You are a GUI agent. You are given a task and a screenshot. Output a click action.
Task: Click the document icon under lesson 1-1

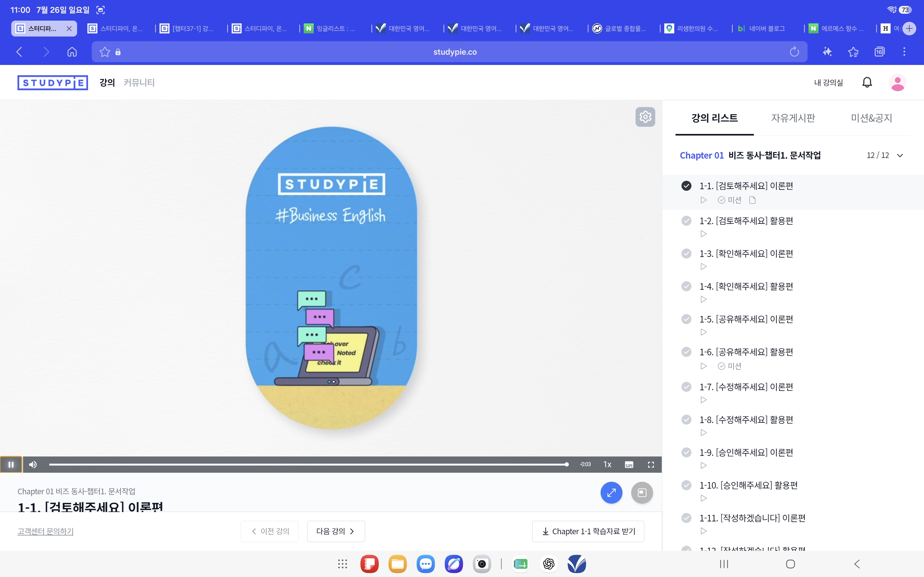752,200
